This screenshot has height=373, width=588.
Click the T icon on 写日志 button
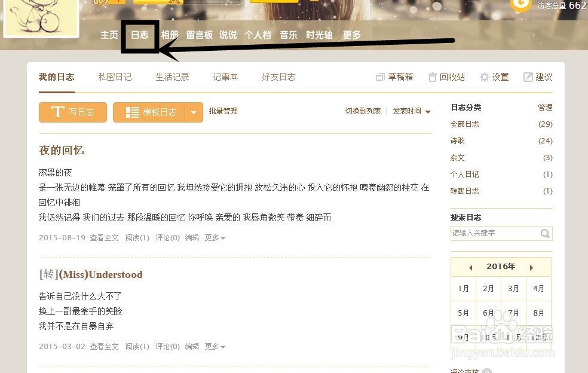(57, 112)
